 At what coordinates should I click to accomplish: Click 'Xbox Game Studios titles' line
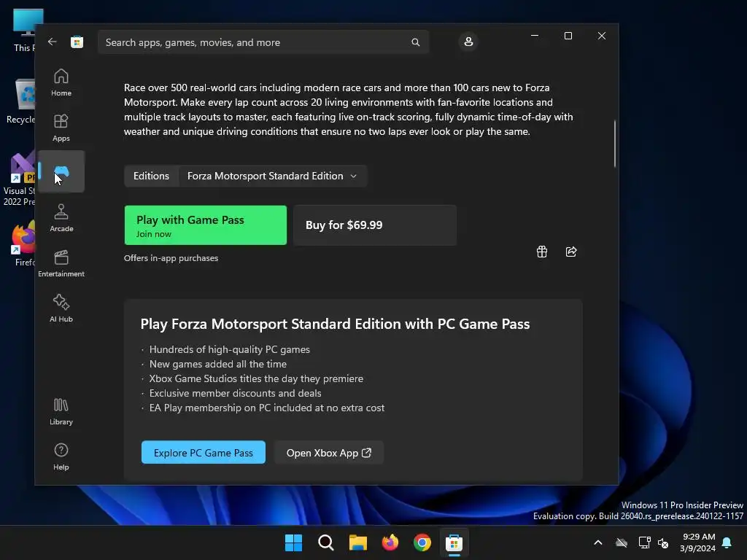point(256,378)
